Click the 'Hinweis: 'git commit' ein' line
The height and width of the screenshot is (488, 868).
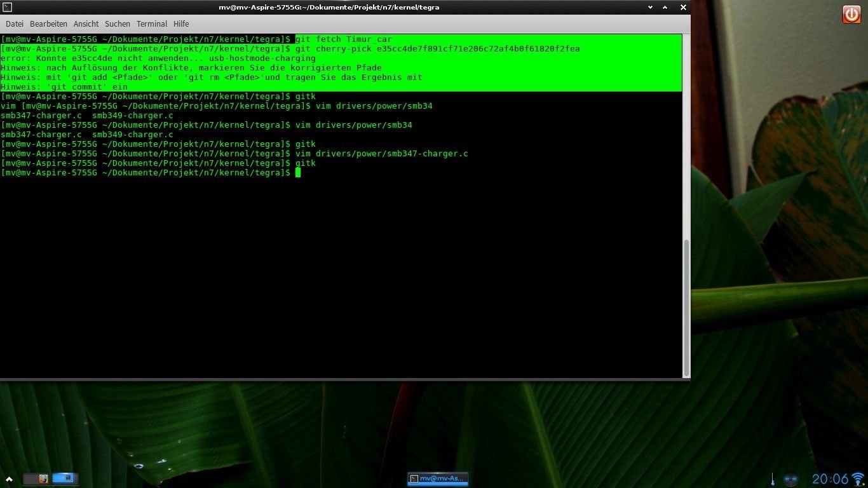[x=64, y=86]
